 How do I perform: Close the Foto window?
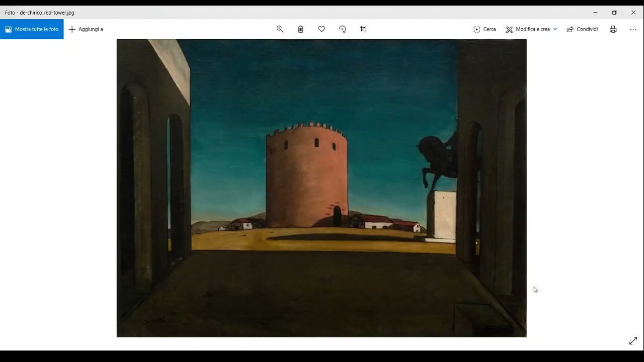tap(633, 13)
